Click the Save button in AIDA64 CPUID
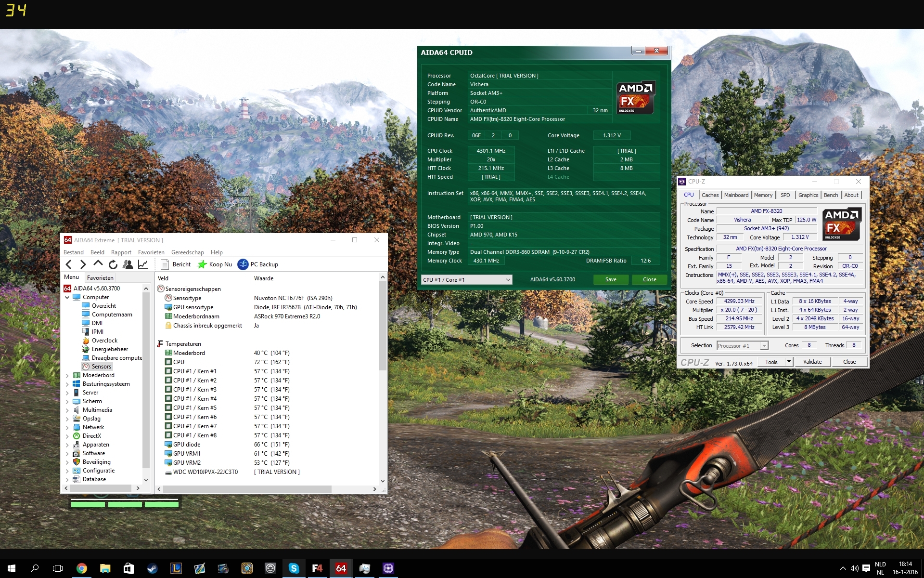 [x=610, y=280]
